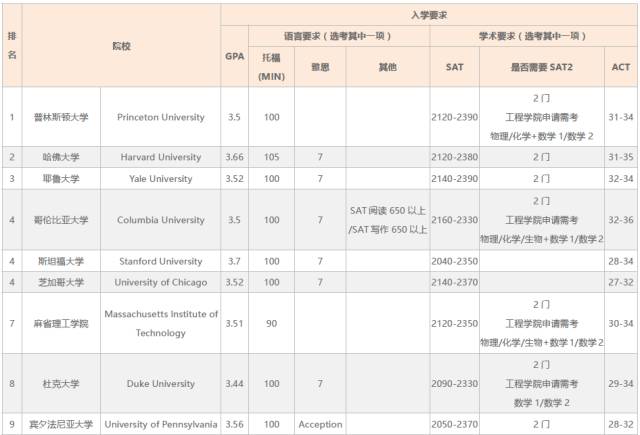Click ACT range 30-34
The width and height of the screenshot is (640, 435).
point(620,323)
